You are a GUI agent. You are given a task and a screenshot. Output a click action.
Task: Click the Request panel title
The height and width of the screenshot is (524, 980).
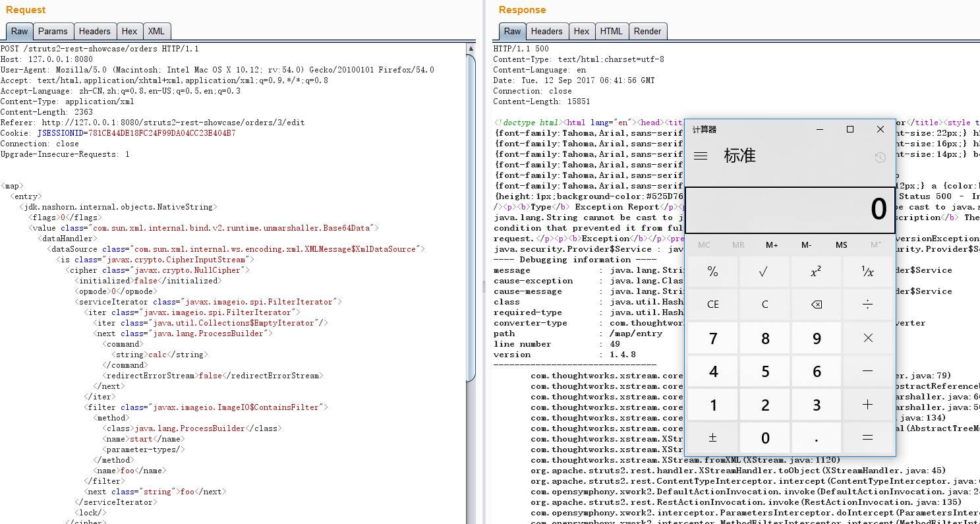(26, 10)
